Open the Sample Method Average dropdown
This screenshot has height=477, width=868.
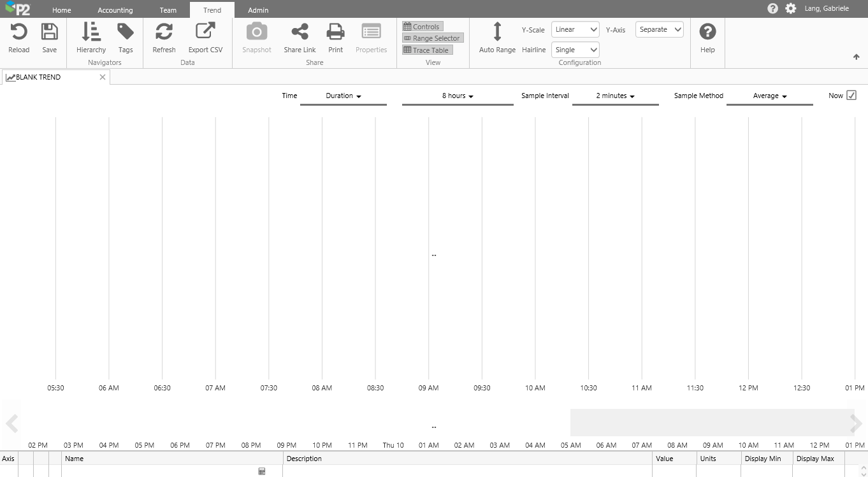tap(769, 96)
